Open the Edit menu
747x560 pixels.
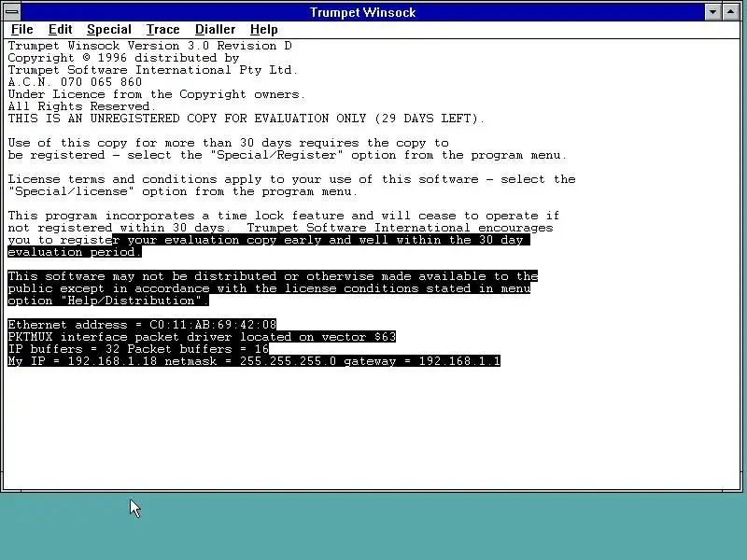point(60,30)
